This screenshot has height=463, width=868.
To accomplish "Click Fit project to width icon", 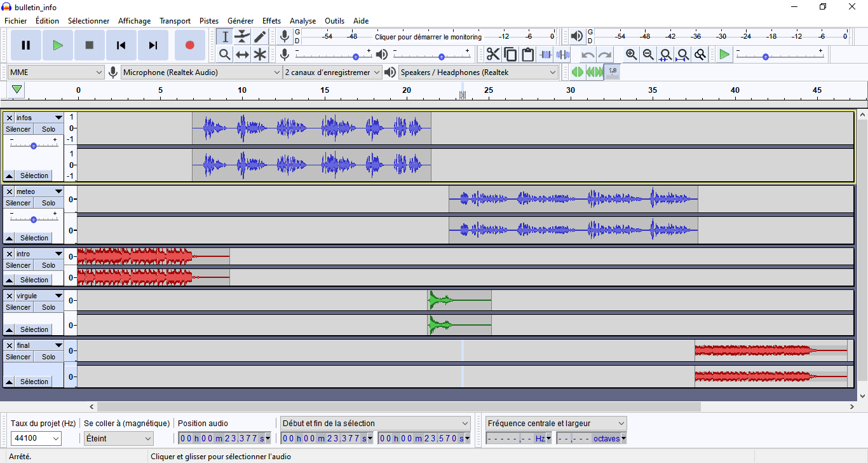I will coord(682,55).
